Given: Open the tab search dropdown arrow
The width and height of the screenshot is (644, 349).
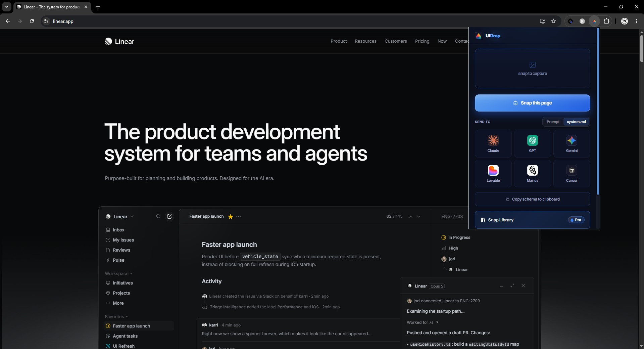Looking at the screenshot, I should coord(7,7).
